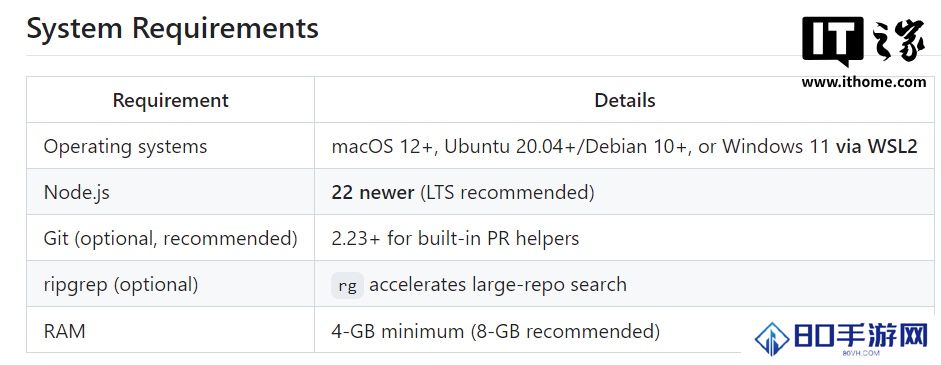Viewport: 941px width, 365px height.
Task: Click the ripgrep (optional) cell
Action: coord(170,284)
